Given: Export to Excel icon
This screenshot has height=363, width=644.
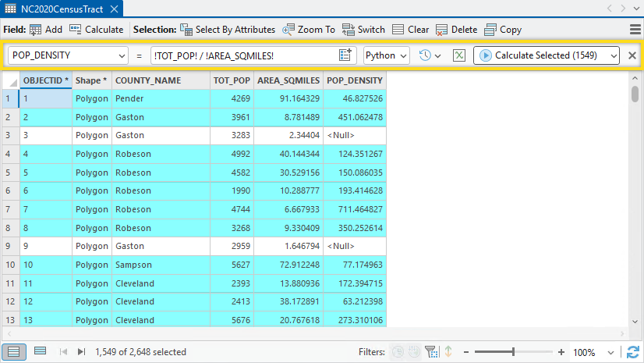Looking at the screenshot, I should click(458, 55).
